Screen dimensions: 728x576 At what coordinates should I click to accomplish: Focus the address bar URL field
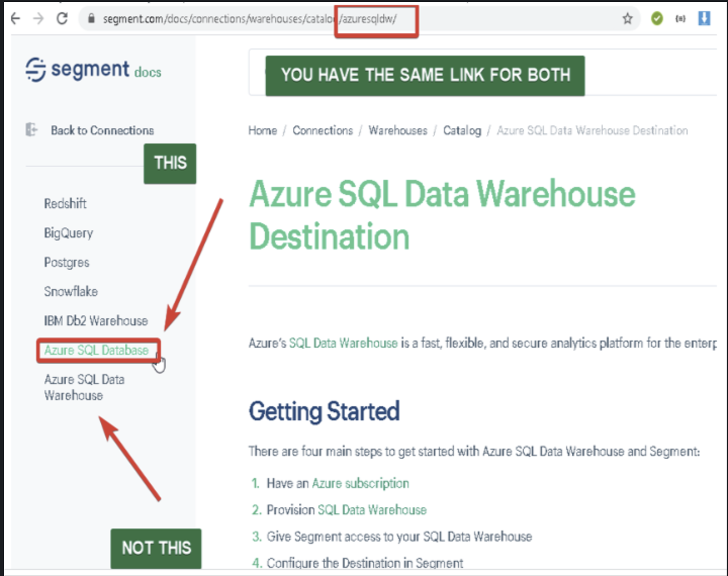pos(359,19)
